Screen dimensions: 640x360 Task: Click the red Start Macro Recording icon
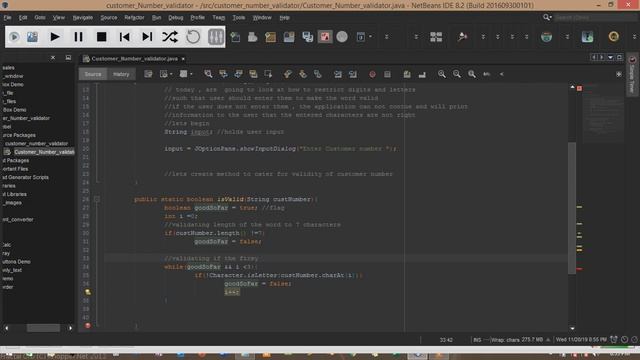372,74
